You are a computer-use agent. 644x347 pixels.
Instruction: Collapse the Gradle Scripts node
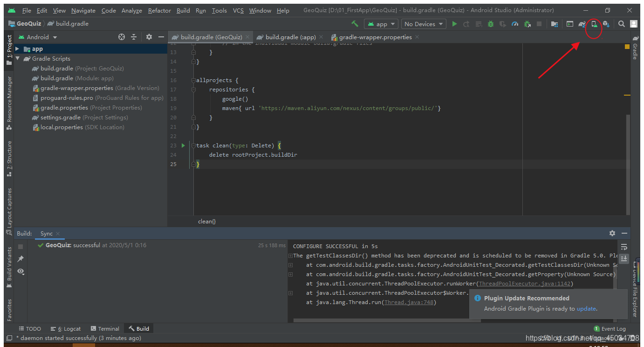pyautogui.click(x=17, y=58)
